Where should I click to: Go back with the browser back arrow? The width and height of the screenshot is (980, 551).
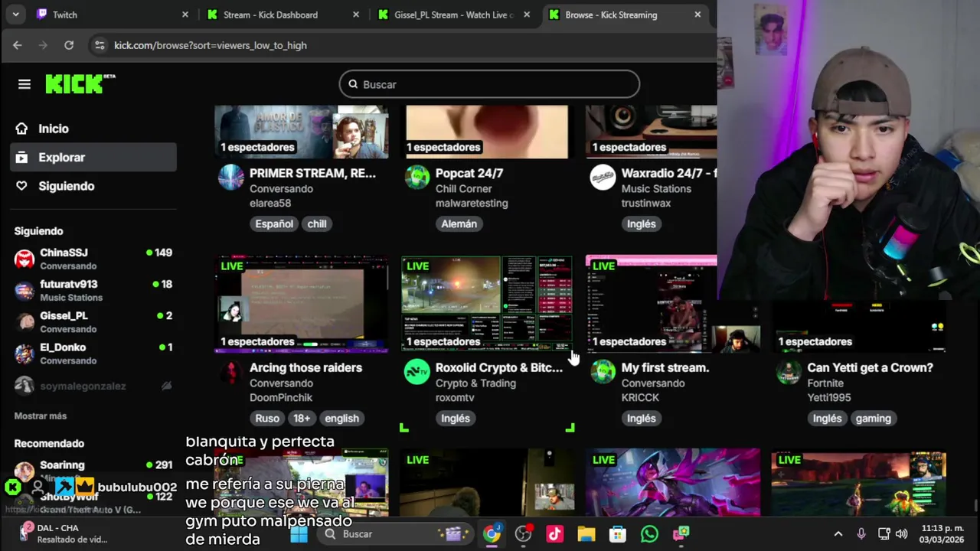click(17, 45)
